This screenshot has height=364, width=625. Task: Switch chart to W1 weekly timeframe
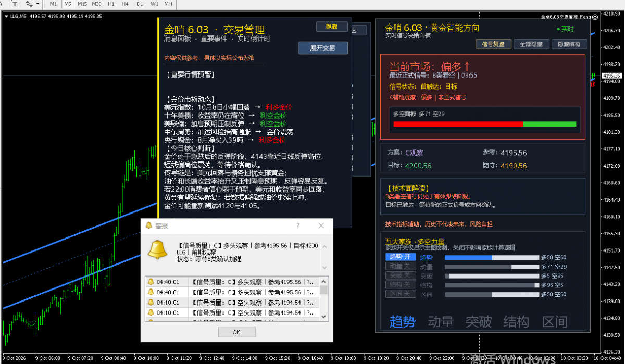click(154, 4)
